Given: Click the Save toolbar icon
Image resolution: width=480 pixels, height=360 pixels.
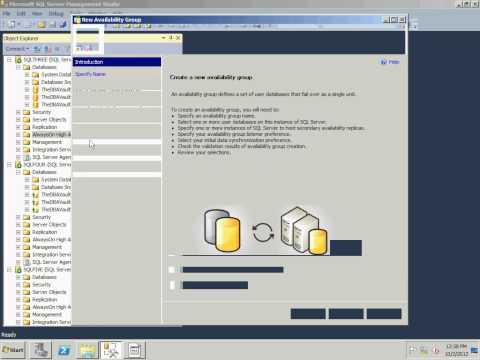Looking at the screenshot, I should pos(52,24).
